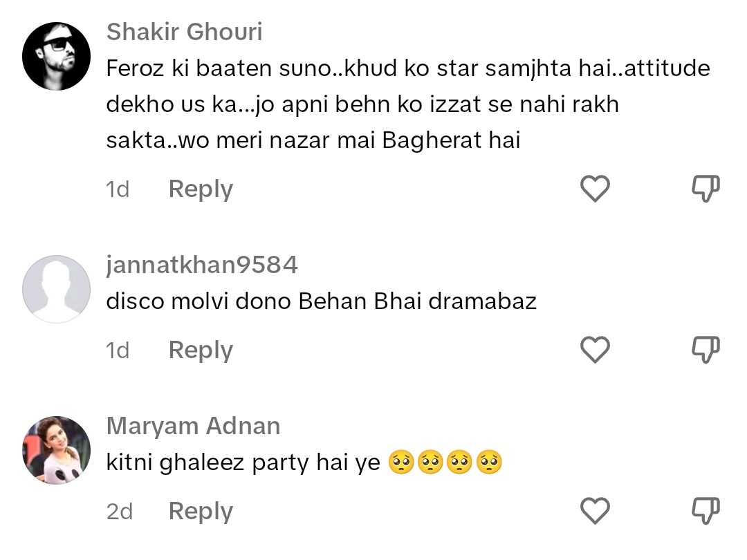Select the 'Feroz ki baaten suno' comment text
The height and width of the screenshot is (560, 747).
click(x=408, y=104)
